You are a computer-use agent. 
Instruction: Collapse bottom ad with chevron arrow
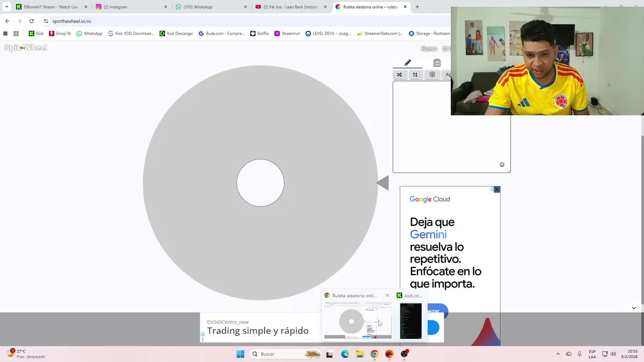click(x=633, y=308)
